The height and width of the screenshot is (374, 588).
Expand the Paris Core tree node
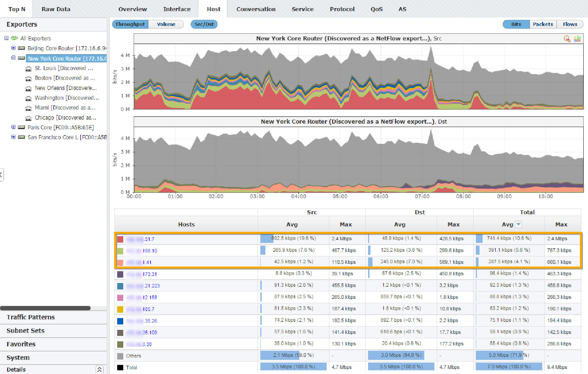coord(13,127)
